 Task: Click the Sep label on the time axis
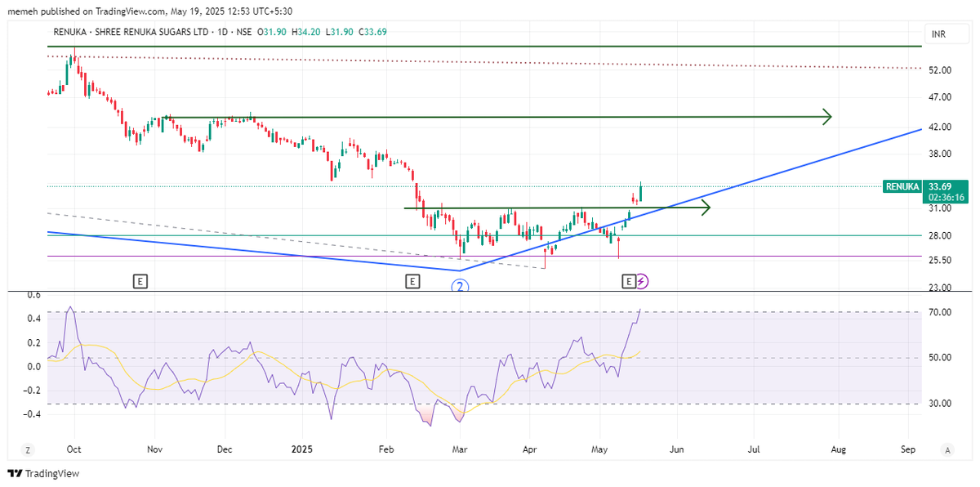coord(907,449)
